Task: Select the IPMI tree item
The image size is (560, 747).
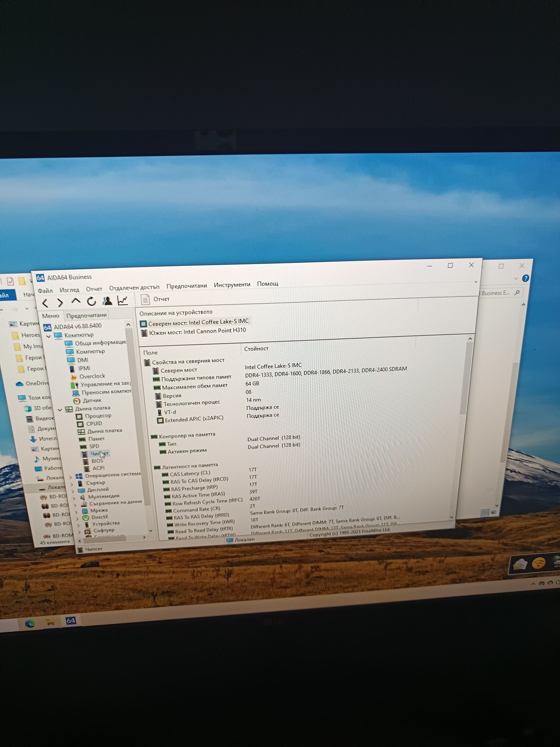Action: [80, 368]
